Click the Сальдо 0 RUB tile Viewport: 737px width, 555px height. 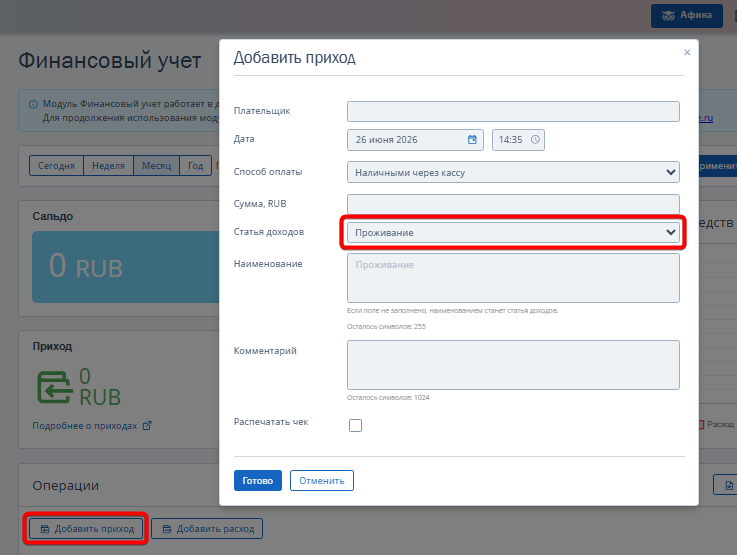[x=126, y=267]
